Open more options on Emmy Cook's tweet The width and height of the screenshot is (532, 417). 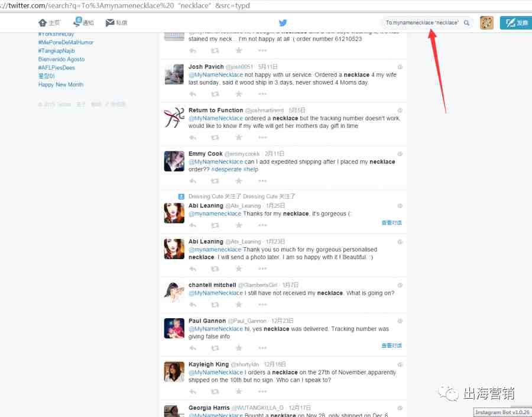pyautogui.click(x=262, y=181)
